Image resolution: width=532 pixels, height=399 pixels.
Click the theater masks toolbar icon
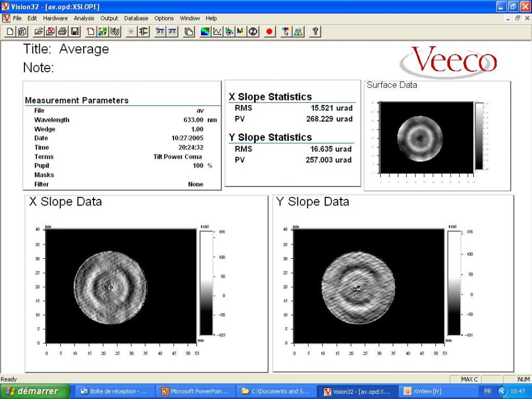(115, 32)
